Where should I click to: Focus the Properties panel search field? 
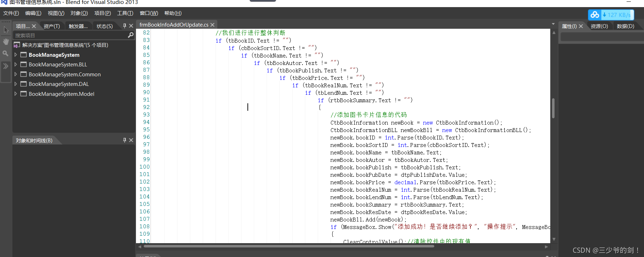point(602,37)
